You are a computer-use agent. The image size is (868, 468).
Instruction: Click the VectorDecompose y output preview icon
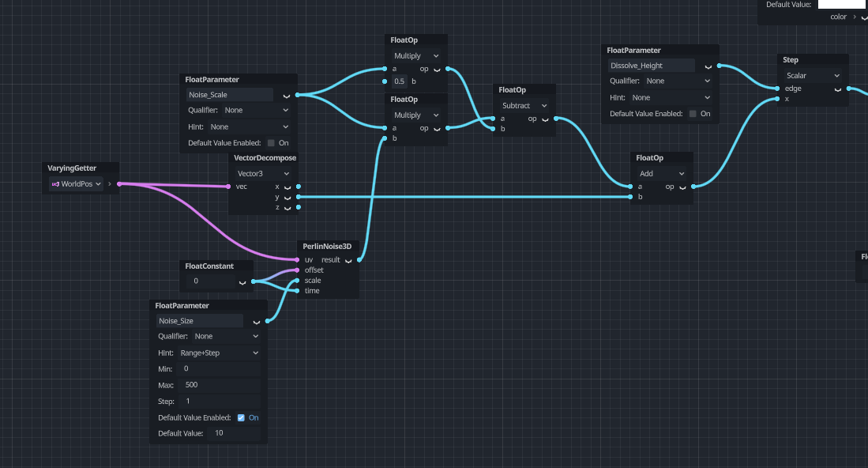coord(287,197)
